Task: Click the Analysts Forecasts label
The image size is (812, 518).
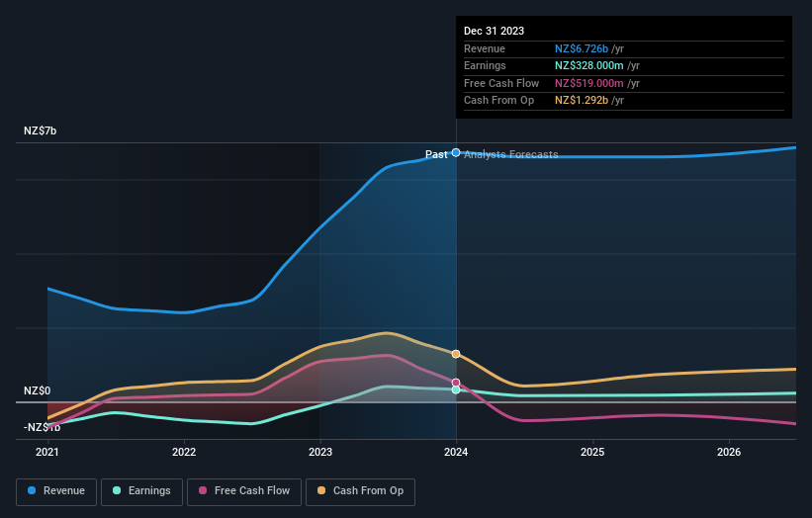Action: (511, 154)
